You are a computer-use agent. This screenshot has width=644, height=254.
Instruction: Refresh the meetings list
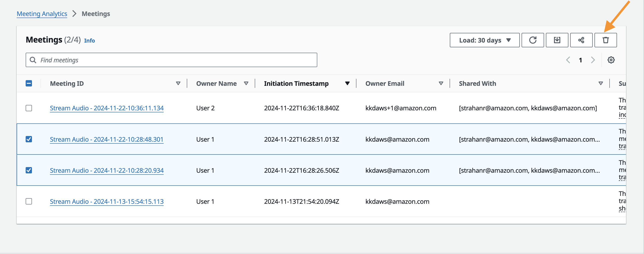(x=532, y=40)
